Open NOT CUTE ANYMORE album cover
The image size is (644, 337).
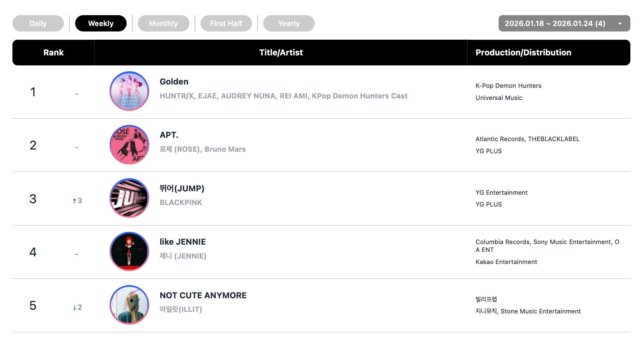pos(129,305)
